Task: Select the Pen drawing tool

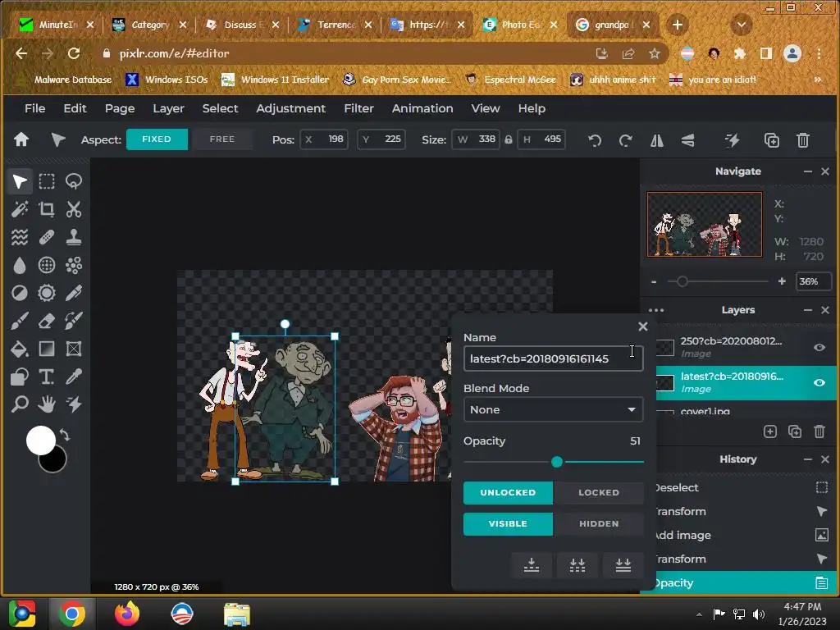Action: tap(74, 293)
